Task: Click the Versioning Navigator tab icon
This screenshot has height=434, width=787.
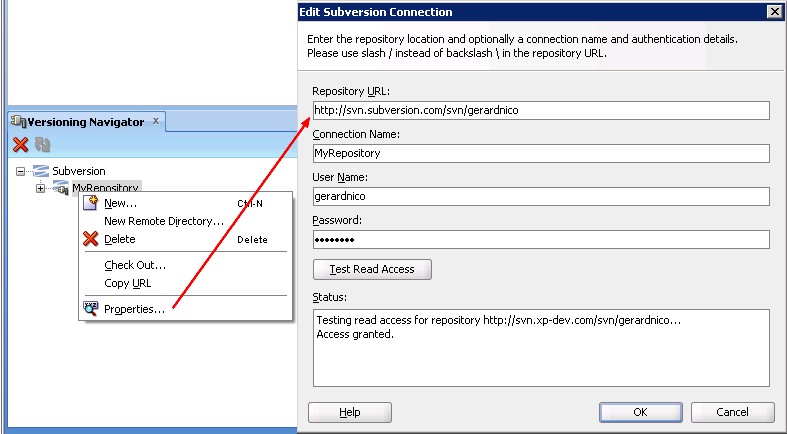Action: [17, 122]
